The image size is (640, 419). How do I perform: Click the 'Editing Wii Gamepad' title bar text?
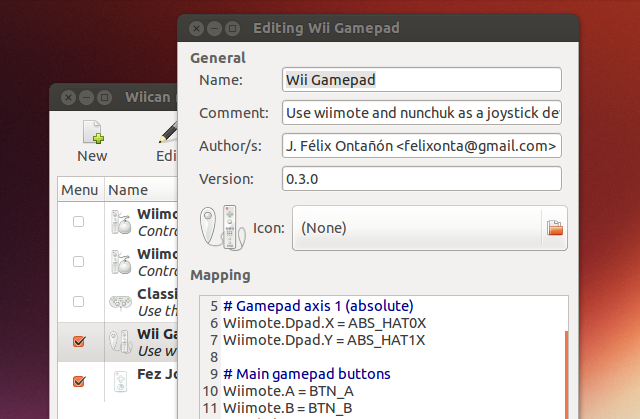tap(326, 28)
